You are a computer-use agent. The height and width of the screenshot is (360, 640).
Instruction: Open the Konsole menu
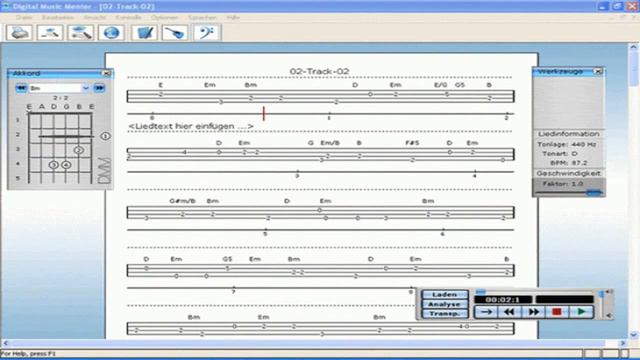(128, 18)
